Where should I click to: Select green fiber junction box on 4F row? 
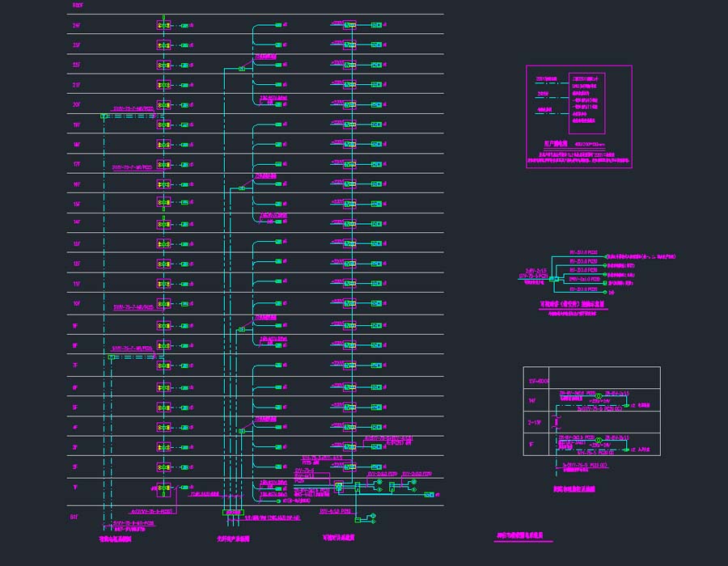click(241, 431)
